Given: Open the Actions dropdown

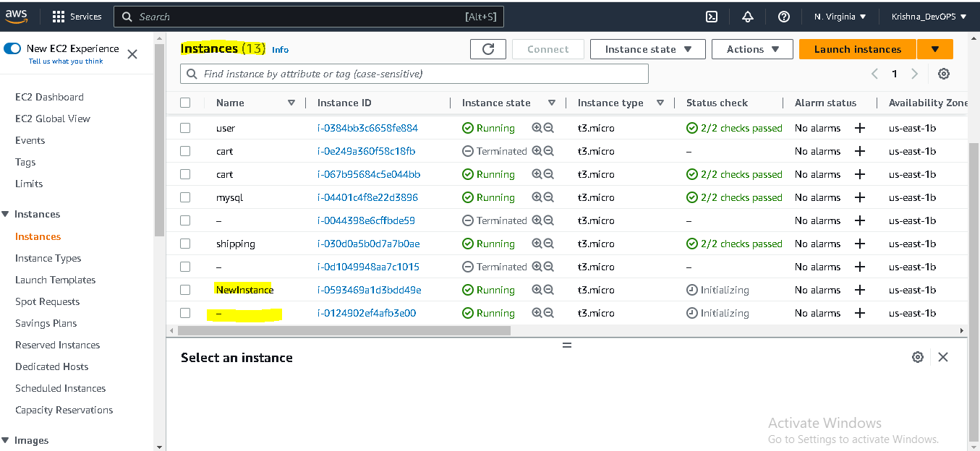Looking at the screenshot, I should pos(752,48).
